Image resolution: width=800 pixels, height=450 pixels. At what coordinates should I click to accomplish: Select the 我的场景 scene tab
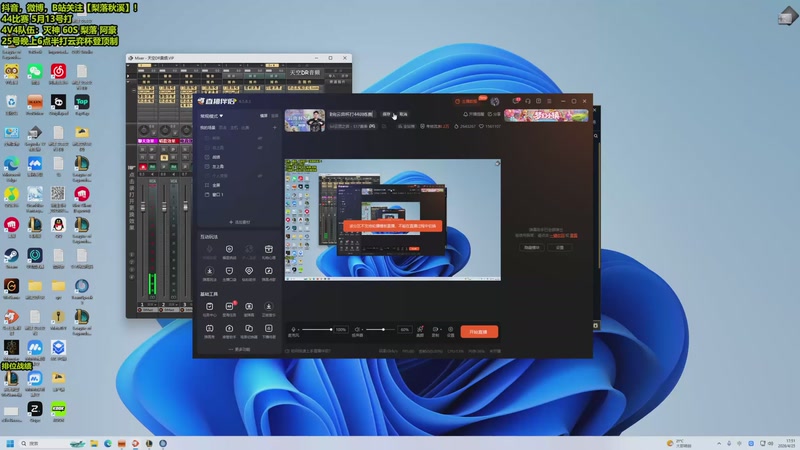(x=207, y=128)
